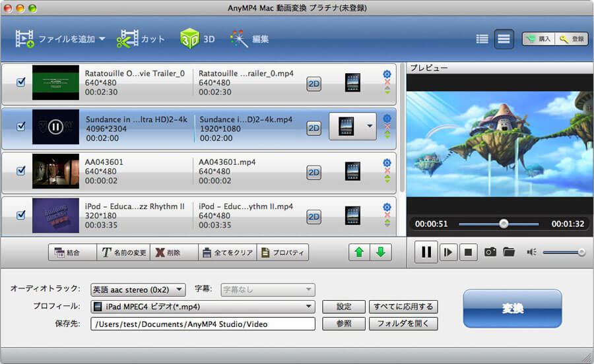Click the preview video image
The height and width of the screenshot is (364, 594).
tap(500, 144)
